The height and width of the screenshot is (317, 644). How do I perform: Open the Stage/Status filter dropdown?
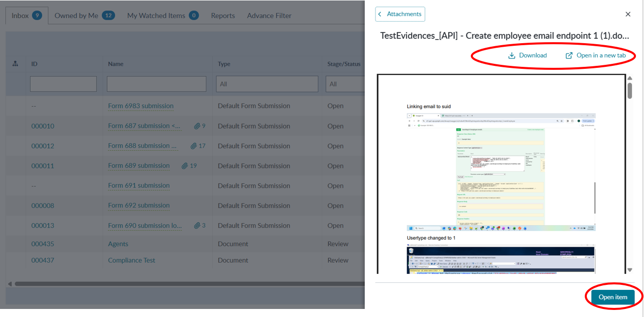tap(345, 84)
